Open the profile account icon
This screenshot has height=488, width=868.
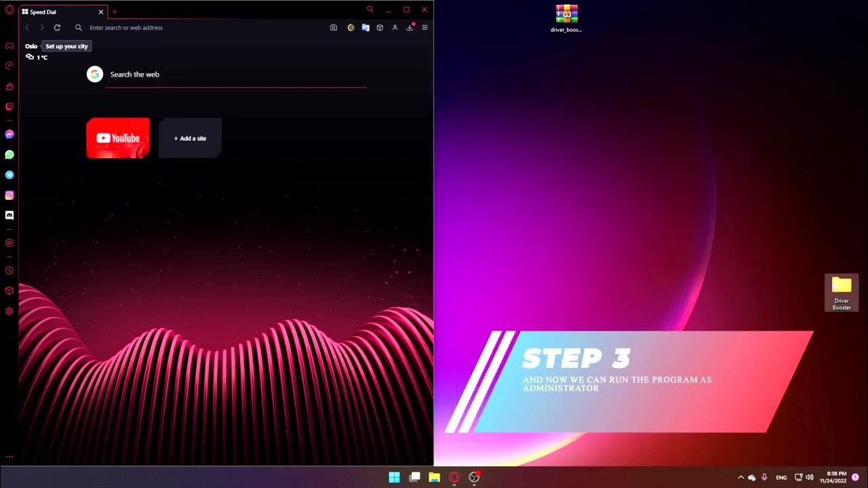click(395, 28)
